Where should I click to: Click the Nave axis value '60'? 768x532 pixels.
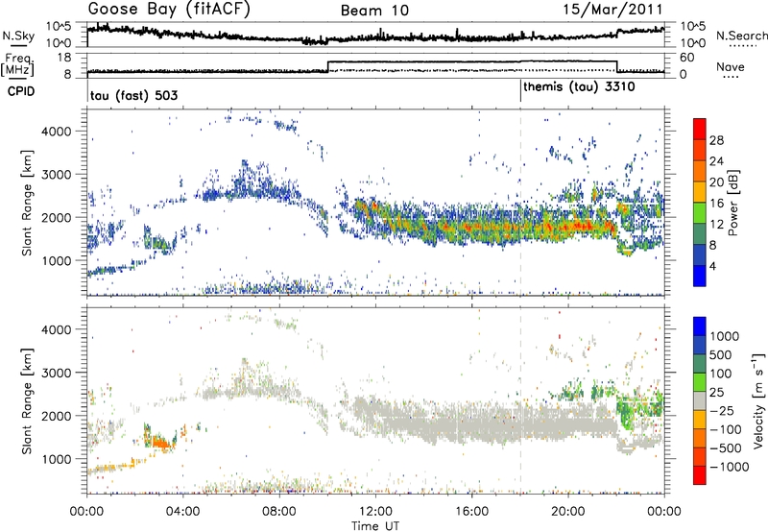coord(687,58)
